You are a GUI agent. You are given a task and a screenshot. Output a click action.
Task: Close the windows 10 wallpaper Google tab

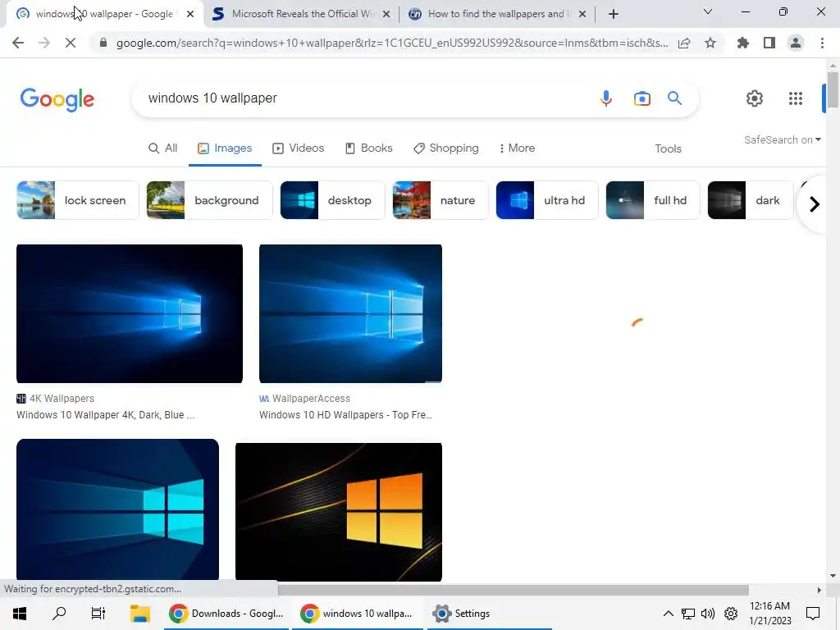pos(190,14)
